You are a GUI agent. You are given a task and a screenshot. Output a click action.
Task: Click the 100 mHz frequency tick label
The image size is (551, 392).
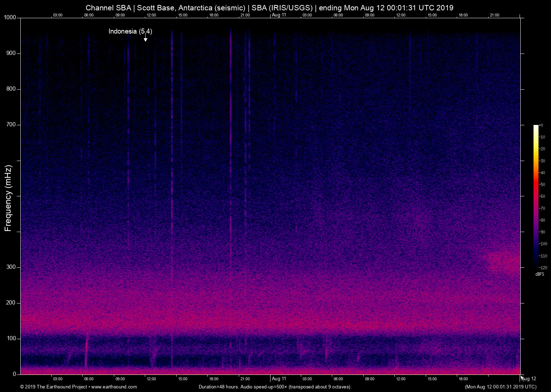click(11, 338)
